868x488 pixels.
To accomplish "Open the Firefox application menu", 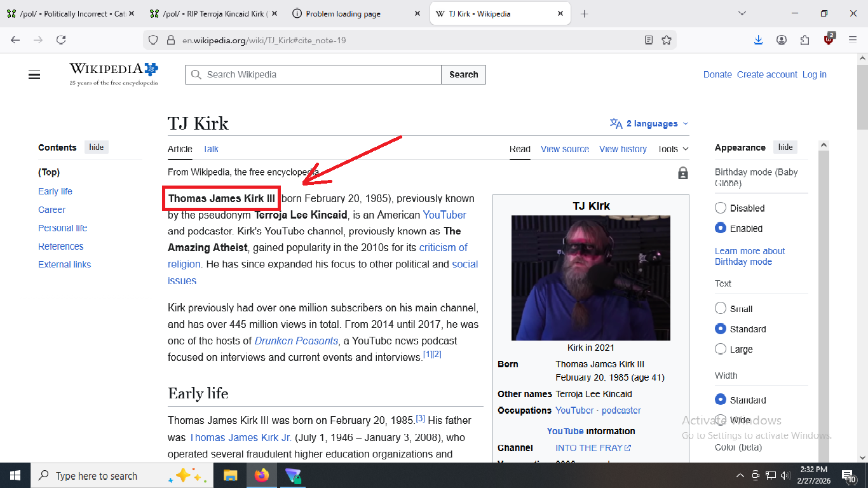I will 853,40.
